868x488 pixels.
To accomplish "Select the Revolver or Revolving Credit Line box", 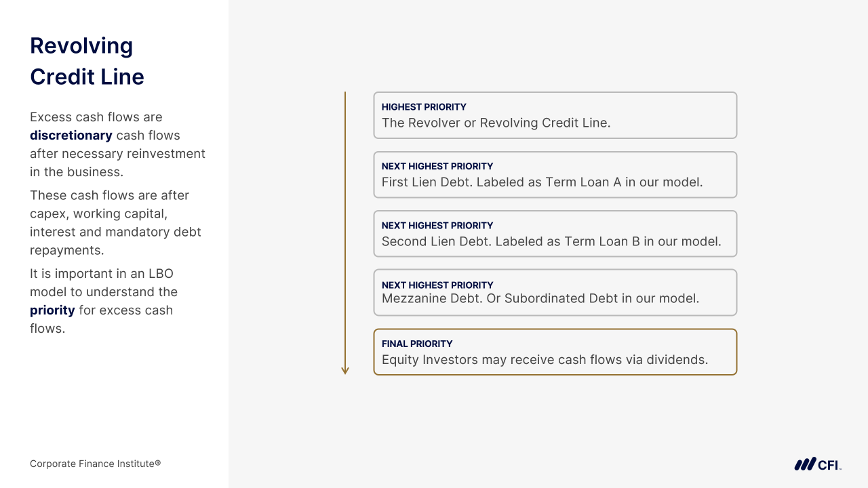I will (555, 115).
